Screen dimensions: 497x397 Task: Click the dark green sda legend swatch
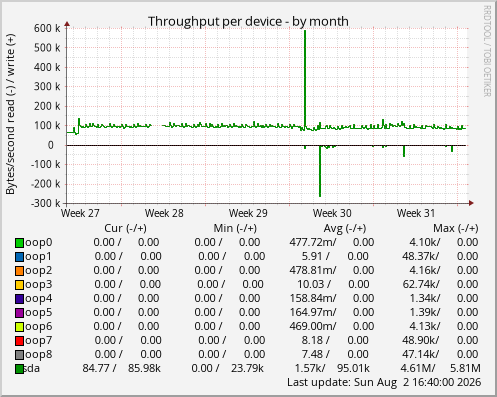point(19,369)
